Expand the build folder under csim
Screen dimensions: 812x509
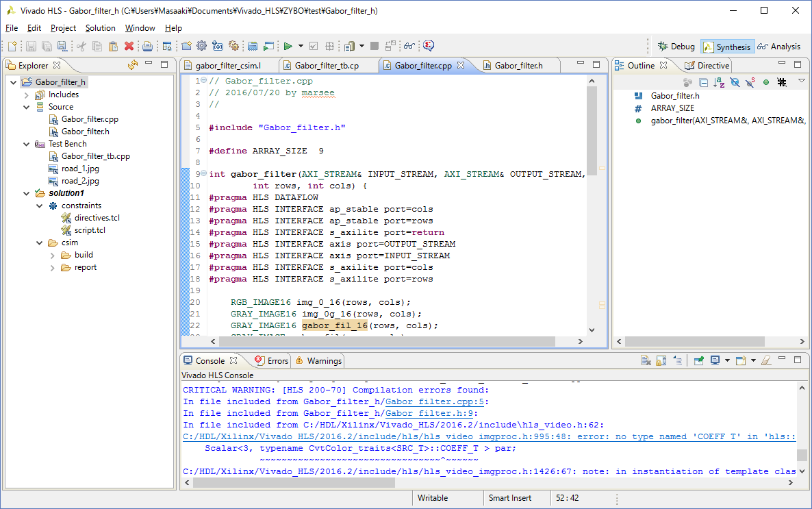[x=53, y=255]
